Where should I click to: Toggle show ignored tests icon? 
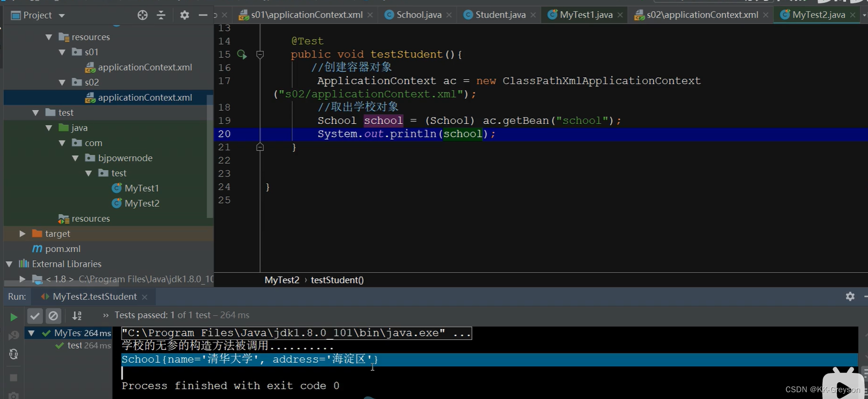point(53,315)
